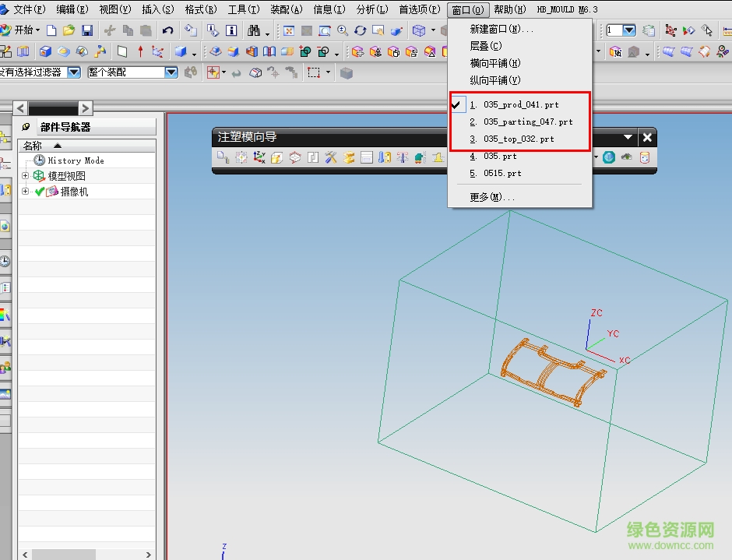Click the History Mode clock icon
This screenshot has height=560, width=732.
[39, 160]
